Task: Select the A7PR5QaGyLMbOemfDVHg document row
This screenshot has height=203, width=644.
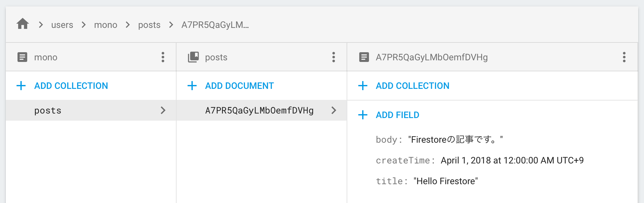Action: 262,110
